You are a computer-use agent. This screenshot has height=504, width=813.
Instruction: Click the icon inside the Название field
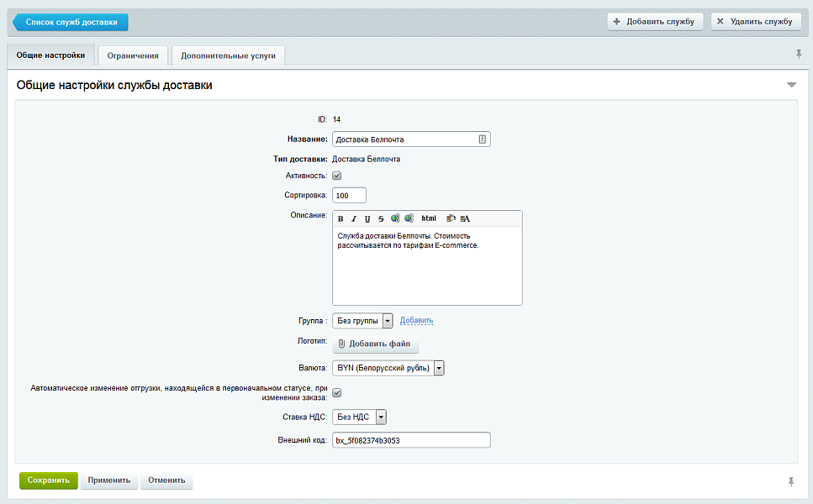tap(483, 139)
